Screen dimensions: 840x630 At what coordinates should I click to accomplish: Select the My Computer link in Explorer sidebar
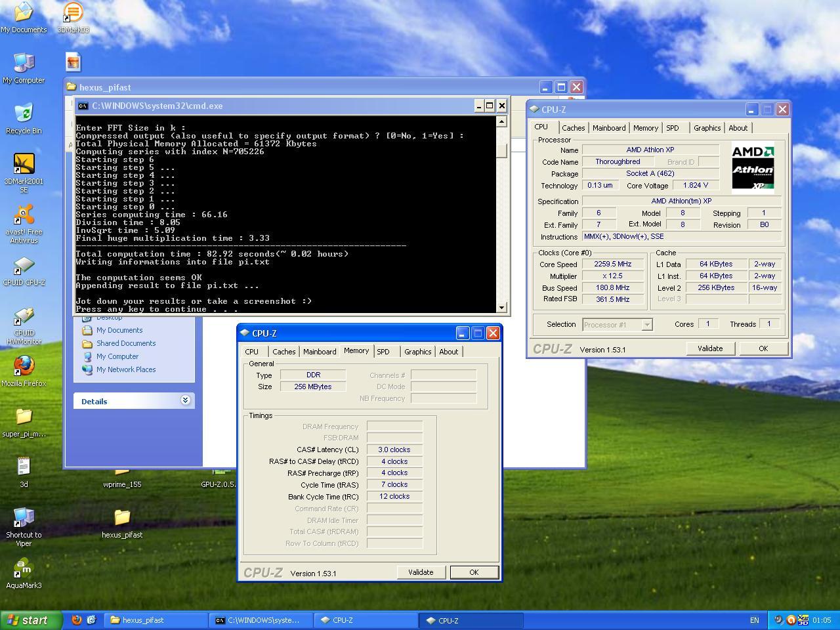[x=117, y=356]
